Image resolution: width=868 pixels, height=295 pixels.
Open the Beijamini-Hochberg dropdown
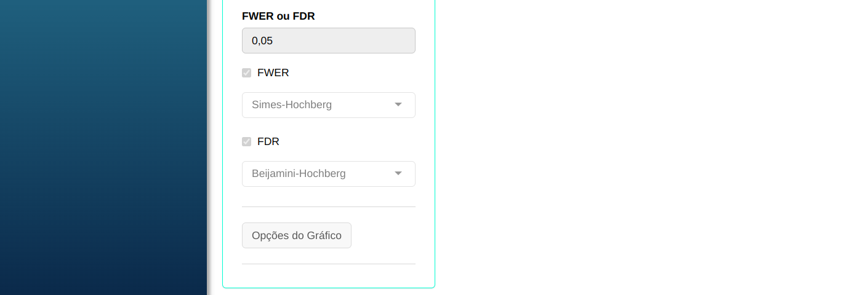(x=328, y=174)
